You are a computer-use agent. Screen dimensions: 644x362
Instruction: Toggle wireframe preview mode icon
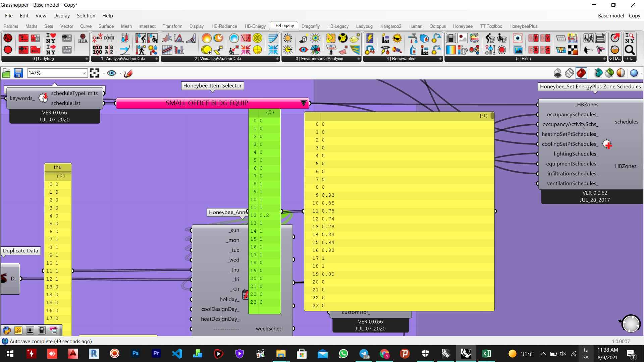569,73
